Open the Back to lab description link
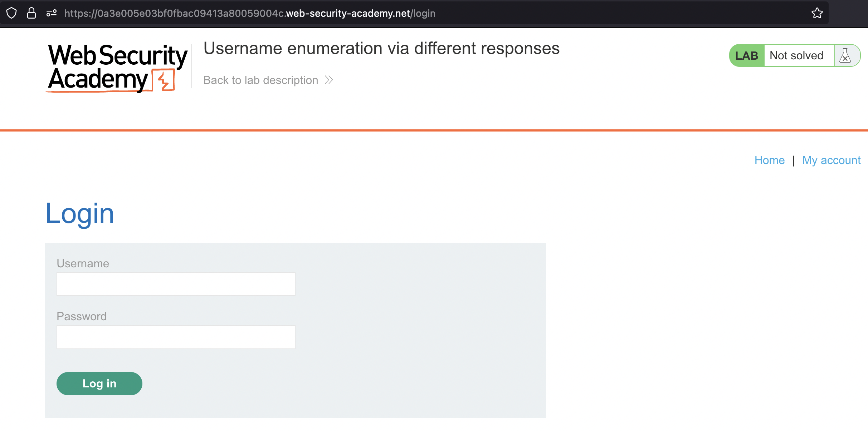 (260, 80)
